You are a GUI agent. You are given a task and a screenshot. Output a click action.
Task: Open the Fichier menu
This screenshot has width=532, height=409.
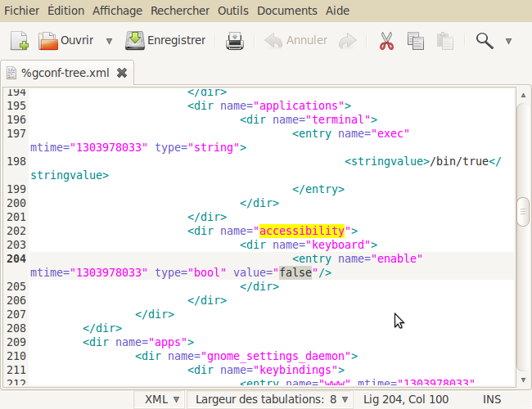(22, 11)
